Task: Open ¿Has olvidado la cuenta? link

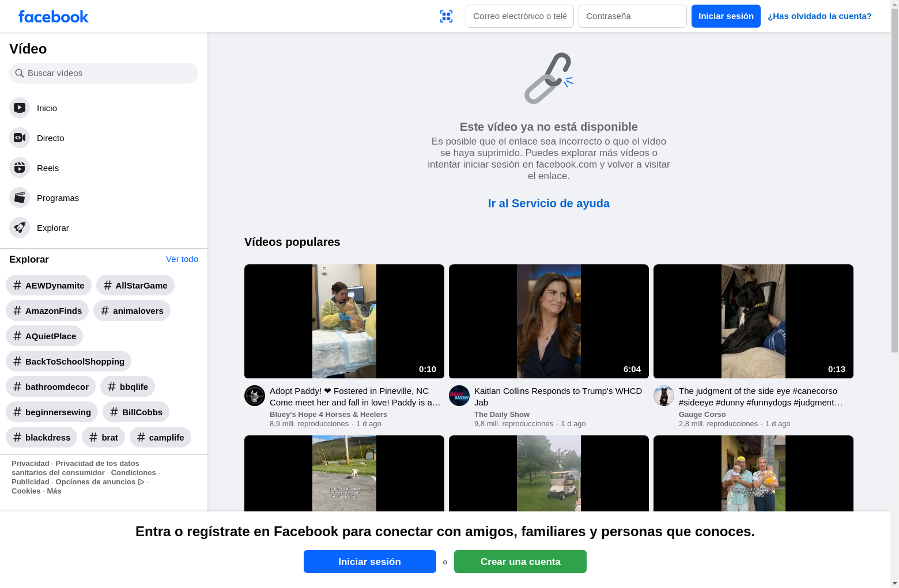Action: click(819, 16)
